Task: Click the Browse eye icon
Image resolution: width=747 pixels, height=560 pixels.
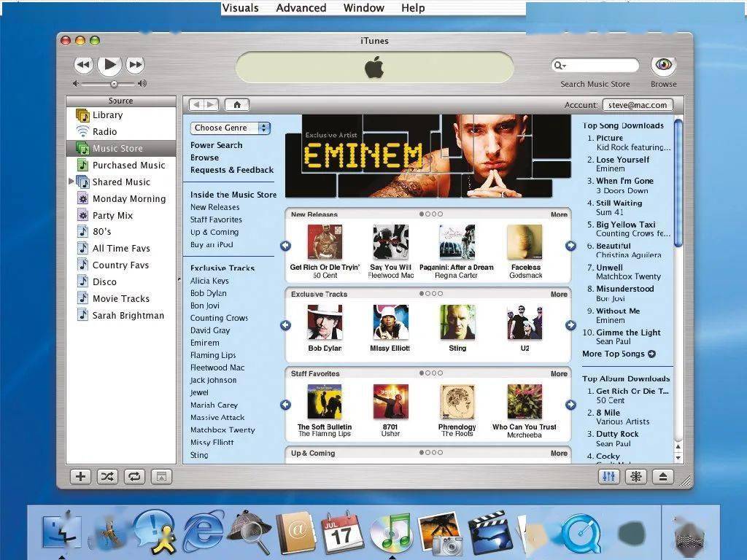Action: (x=663, y=66)
